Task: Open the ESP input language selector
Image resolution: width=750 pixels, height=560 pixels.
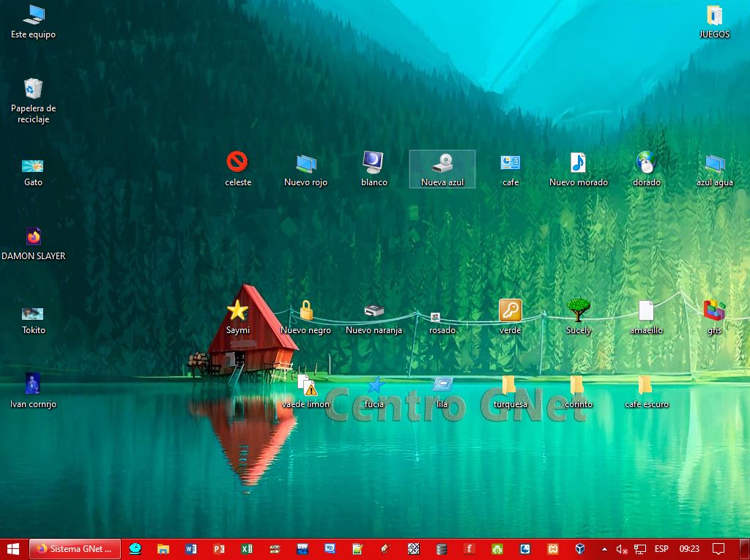Action: 661,548
